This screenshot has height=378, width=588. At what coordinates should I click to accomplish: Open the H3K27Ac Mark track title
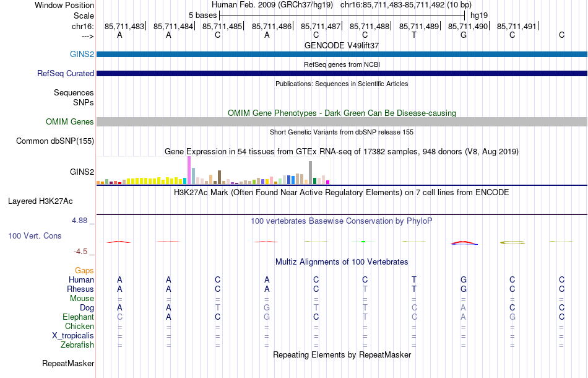click(x=342, y=193)
